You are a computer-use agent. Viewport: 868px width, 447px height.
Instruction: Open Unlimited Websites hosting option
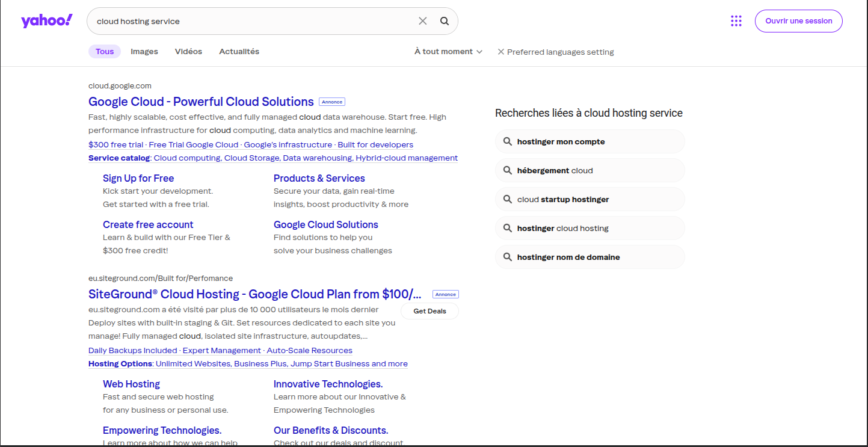coord(193,363)
